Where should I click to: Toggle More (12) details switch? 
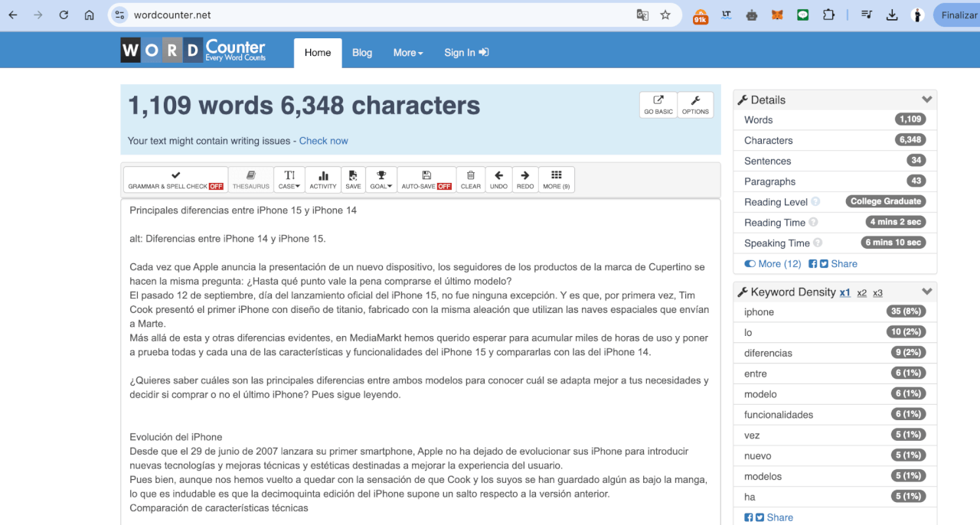pos(773,263)
